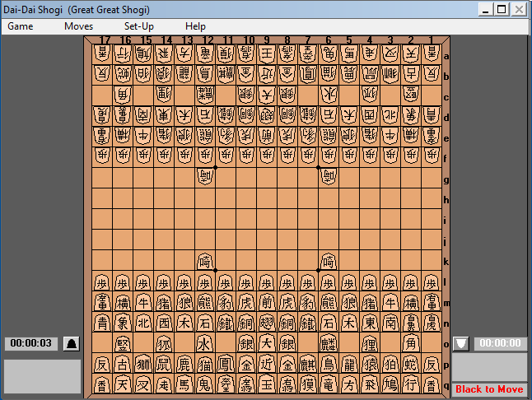Select Black's snake 蛇 on square 2p
This screenshot has height=400, width=532.
411,364
